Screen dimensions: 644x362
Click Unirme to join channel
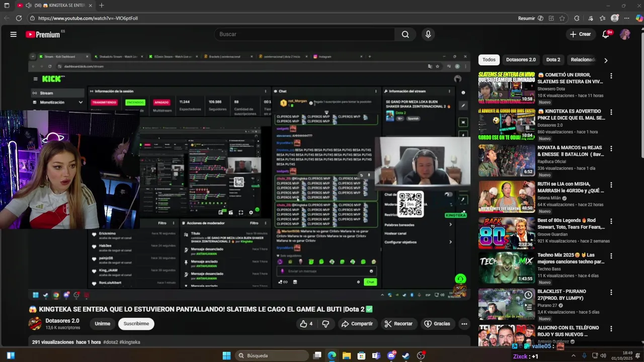click(102, 324)
